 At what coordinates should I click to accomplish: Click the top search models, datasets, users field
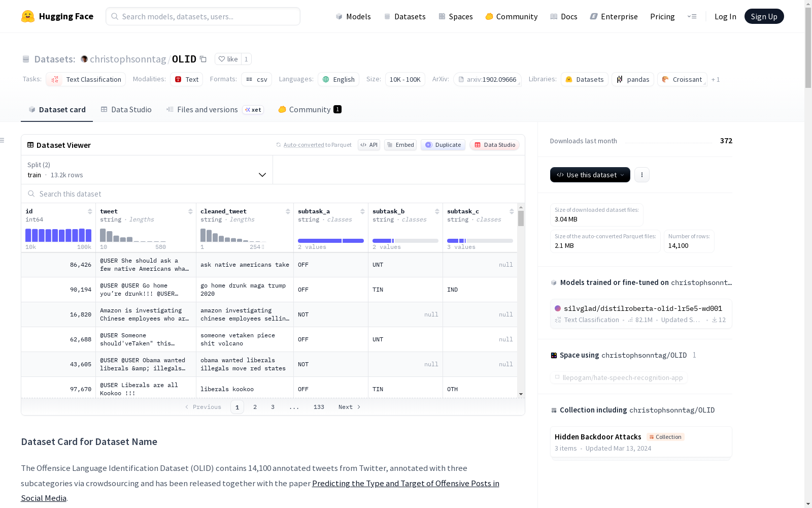pyautogui.click(x=203, y=16)
